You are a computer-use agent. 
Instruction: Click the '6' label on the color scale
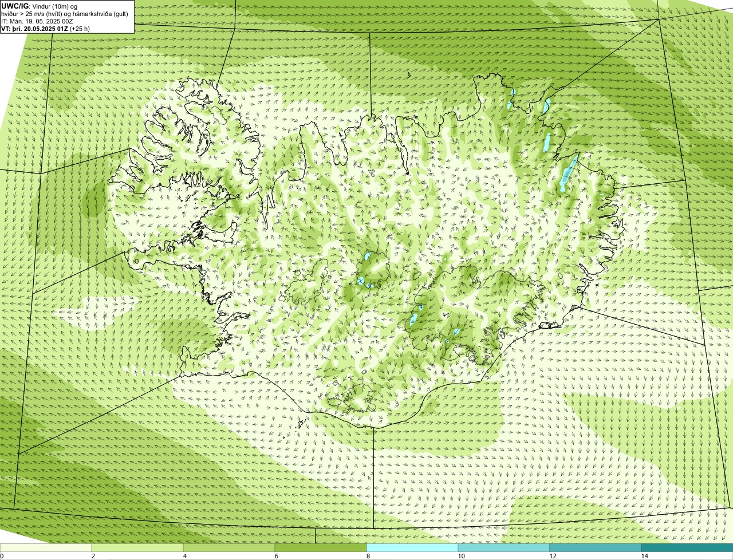(276, 556)
